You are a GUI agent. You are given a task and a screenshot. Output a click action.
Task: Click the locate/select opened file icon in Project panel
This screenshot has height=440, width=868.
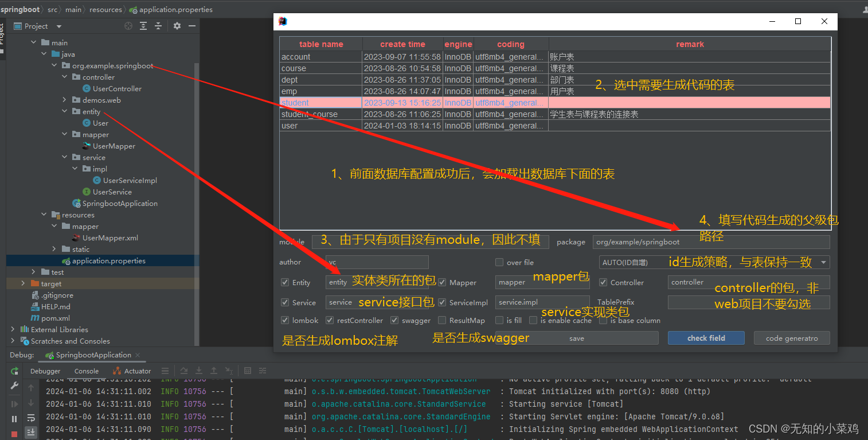(x=128, y=26)
